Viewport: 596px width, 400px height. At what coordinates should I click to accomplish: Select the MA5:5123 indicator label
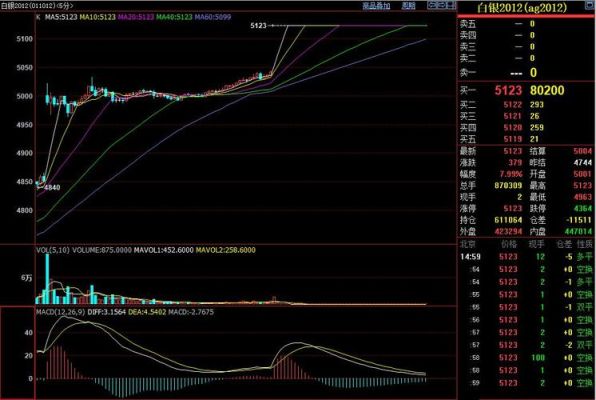(61, 17)
